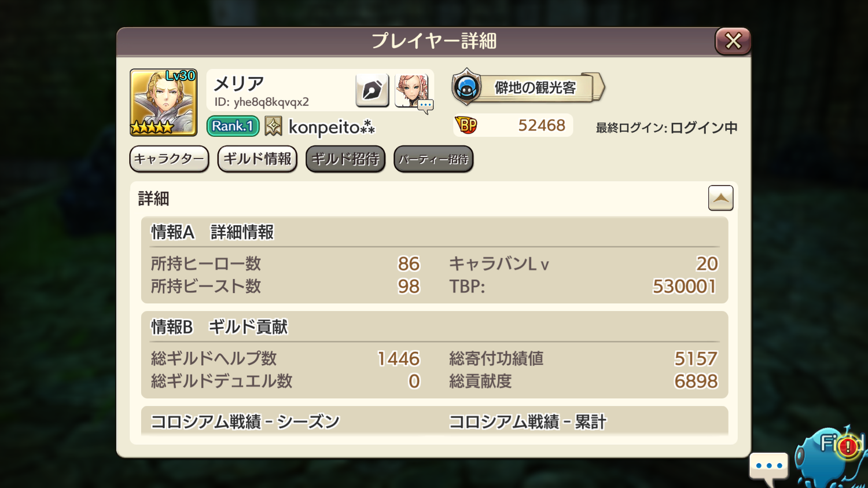Close the プレイヤー詳細 dialog
868x488 pixels.
pos(733,41)
